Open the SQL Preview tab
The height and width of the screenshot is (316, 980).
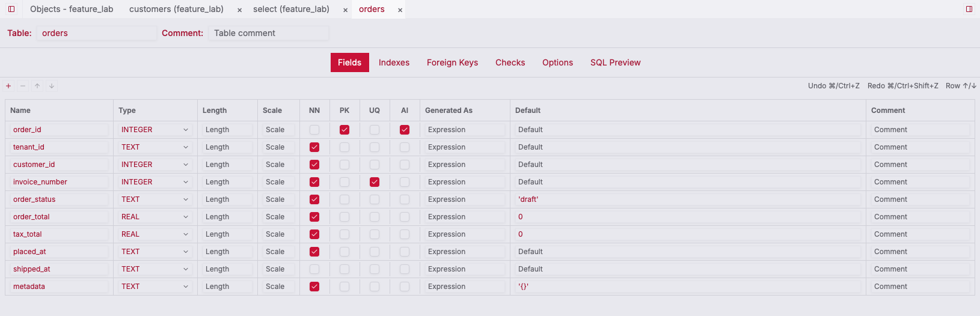click(x=615, y=62)
